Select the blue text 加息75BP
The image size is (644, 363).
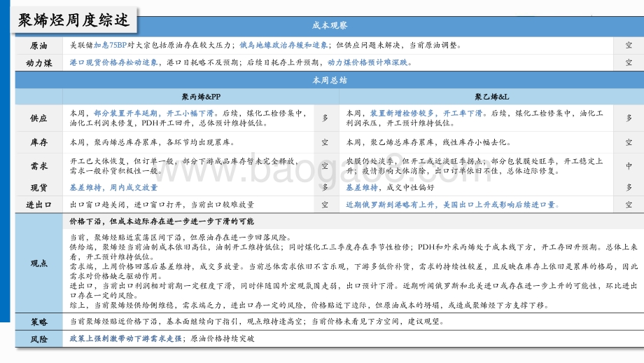(110, 46)
